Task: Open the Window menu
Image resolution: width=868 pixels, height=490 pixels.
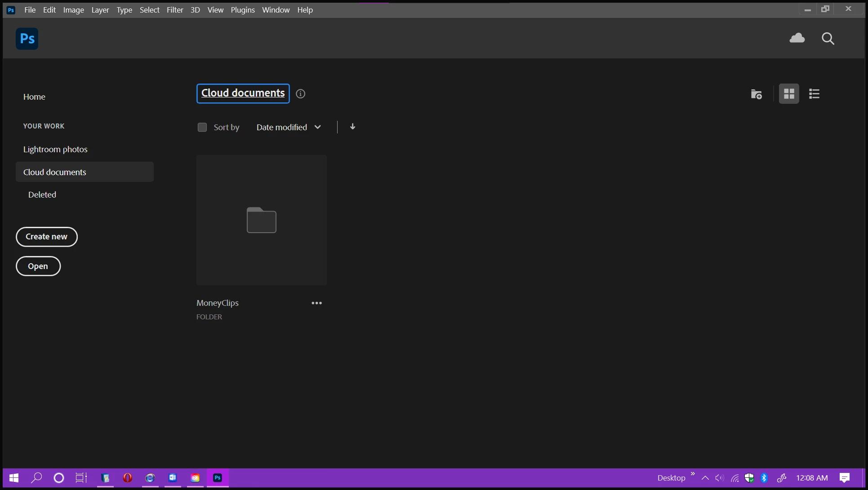Action: [276, 10]
